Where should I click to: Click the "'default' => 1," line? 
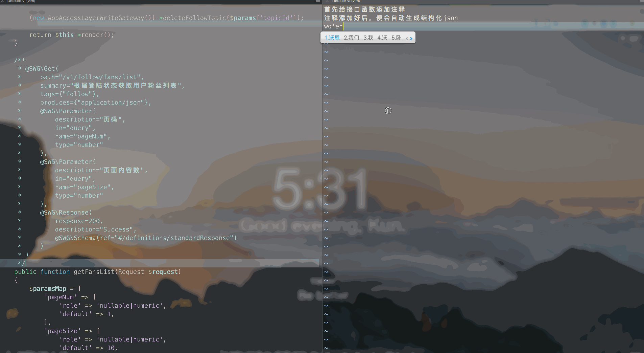pyautogui.click(x=87, y=314)
